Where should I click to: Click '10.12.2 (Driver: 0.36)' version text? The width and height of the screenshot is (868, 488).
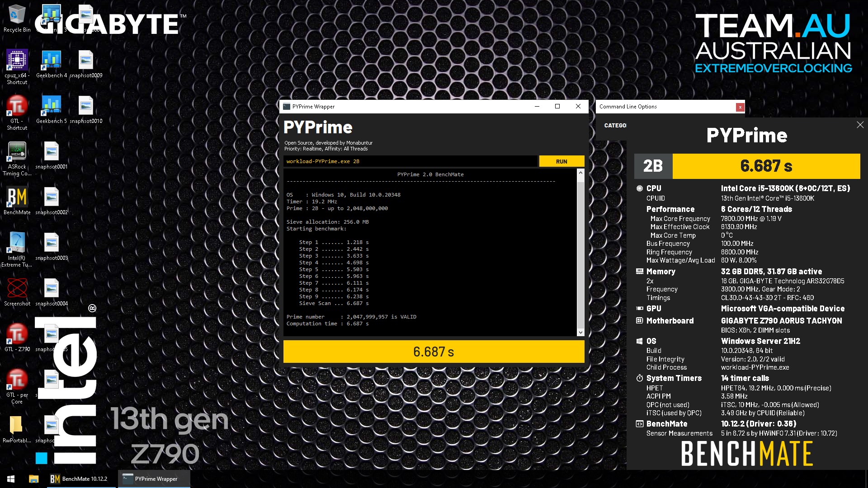coord(758,424)
